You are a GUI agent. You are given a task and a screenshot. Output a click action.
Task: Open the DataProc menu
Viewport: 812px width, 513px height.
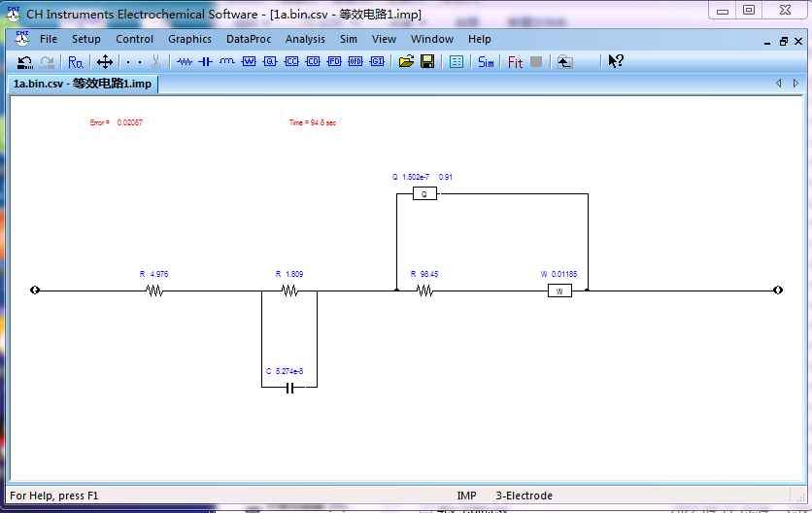[x=250, y=39]
